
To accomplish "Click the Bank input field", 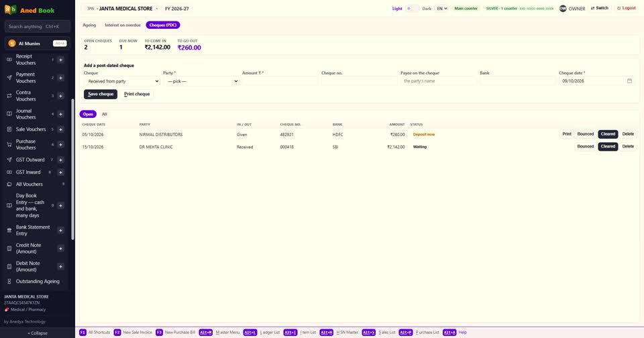I will (x=517, y=81).
